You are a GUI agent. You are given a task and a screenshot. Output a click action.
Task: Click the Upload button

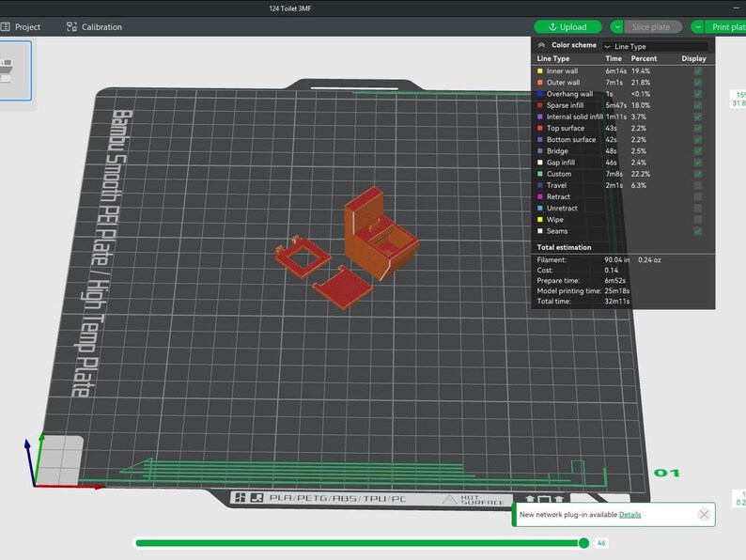pos(567,27)
